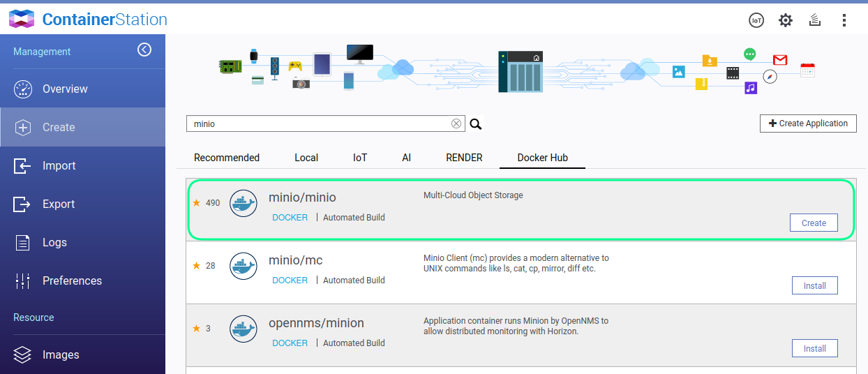Clear the minio search text

pyautogui.click(x=456, y=124)
